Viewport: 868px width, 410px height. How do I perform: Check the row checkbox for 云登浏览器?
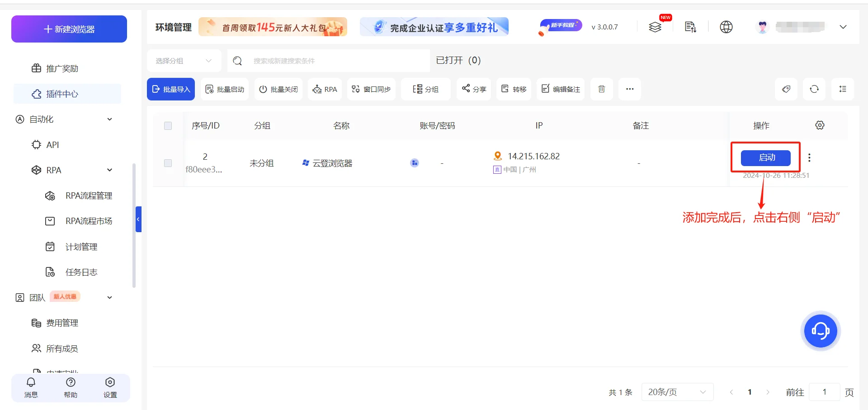168,163
